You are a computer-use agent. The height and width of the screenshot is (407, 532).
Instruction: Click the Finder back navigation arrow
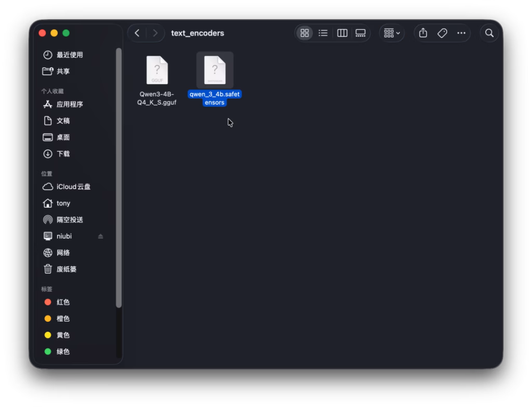coord(137,33)
